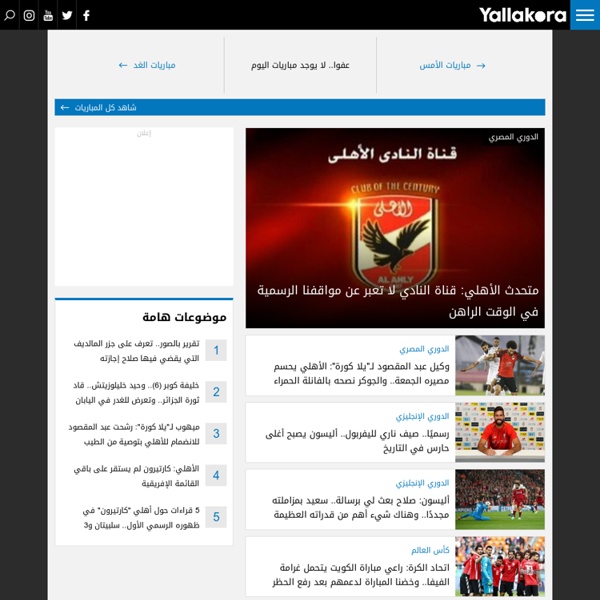The width and height of the screenshot is (600, 600).
Task: Open important topic 1 about Maldives islands
Action: point(136,351)
